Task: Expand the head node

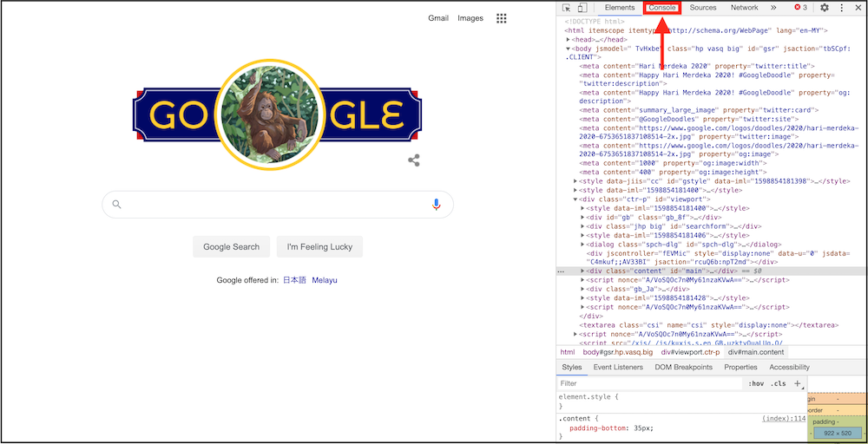Action: tap(568, 40)
